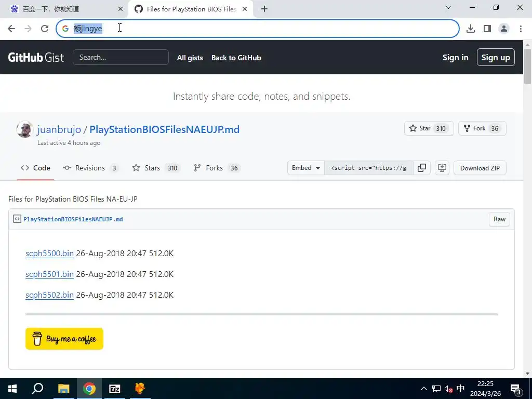532x399 pixels.
Task: Open PlayStationBIOSFilesNAEUJP.md title link
Action: 165,129
